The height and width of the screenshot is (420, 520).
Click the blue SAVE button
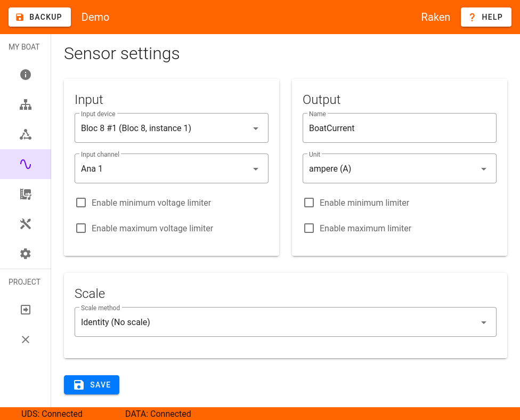[92, 385]
